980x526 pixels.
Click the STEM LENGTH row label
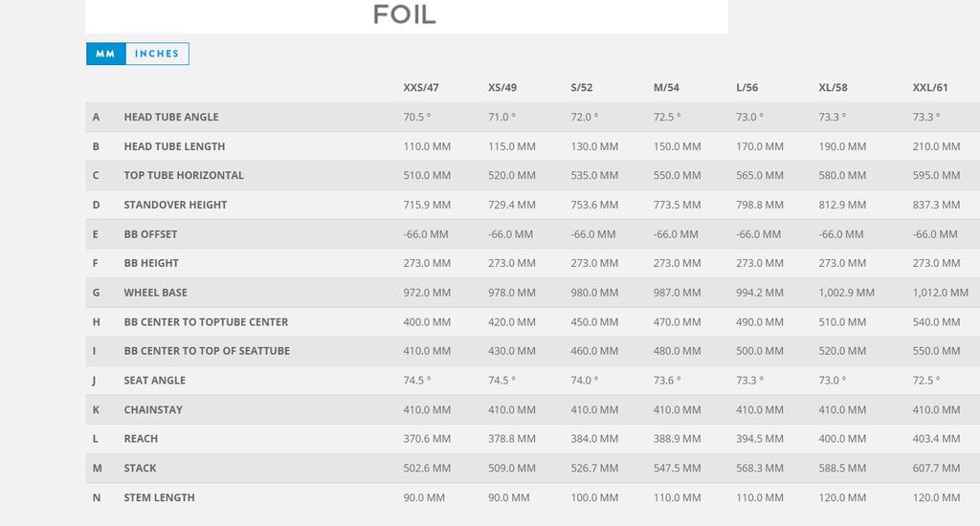pos(160,498)
